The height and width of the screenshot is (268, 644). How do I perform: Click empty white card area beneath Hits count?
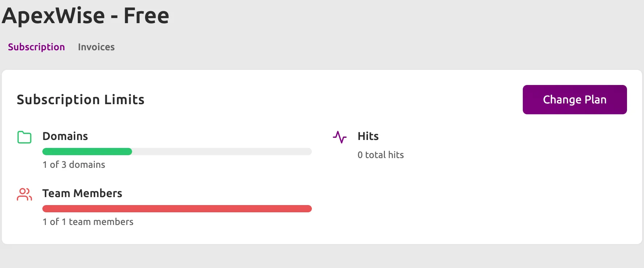point(470,203)
